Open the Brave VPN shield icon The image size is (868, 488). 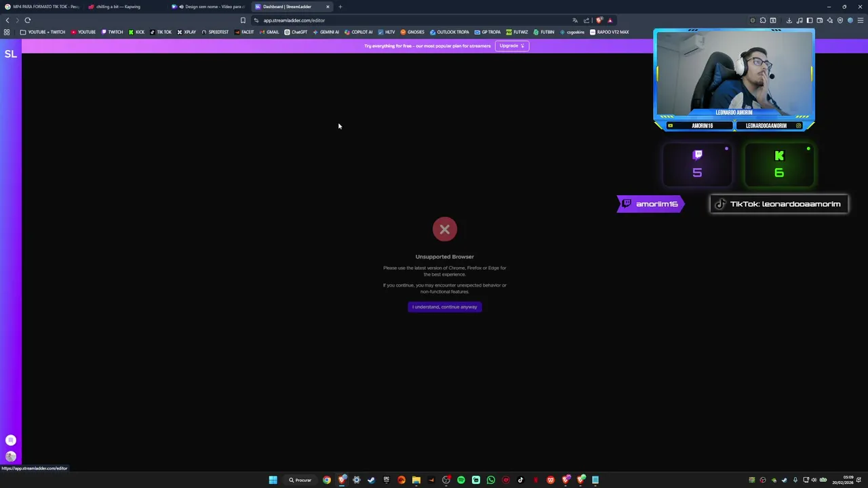tap(840, 20)
